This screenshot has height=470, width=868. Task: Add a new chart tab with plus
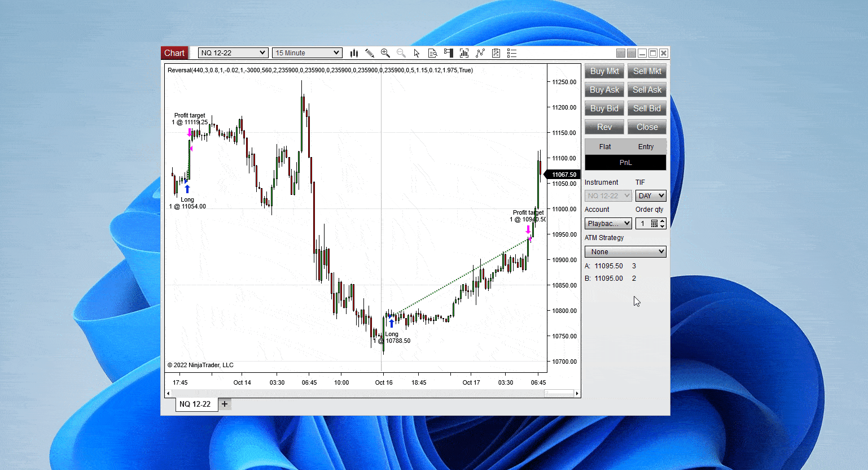tap(225, 404)
